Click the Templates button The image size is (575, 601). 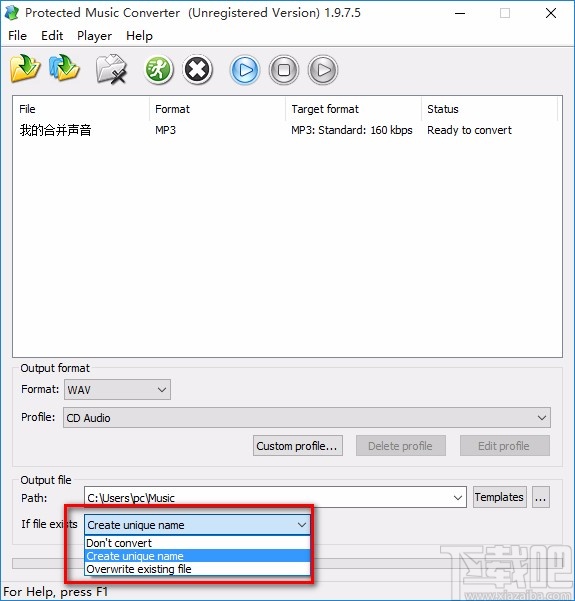(x=499, y=497)
